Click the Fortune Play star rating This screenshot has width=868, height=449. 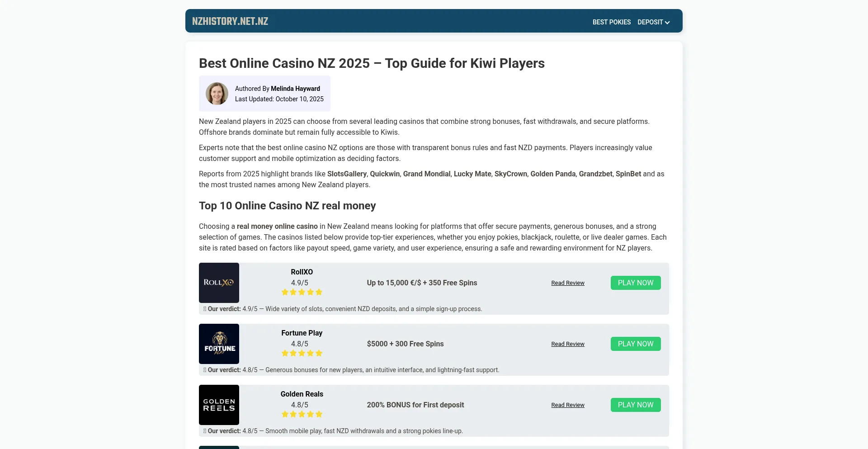click(302, 353)
